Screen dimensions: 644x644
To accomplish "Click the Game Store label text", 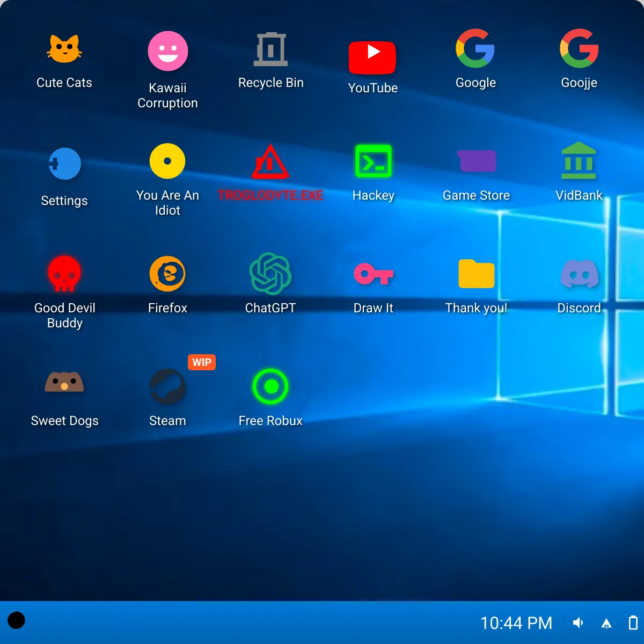I will 477,195.
